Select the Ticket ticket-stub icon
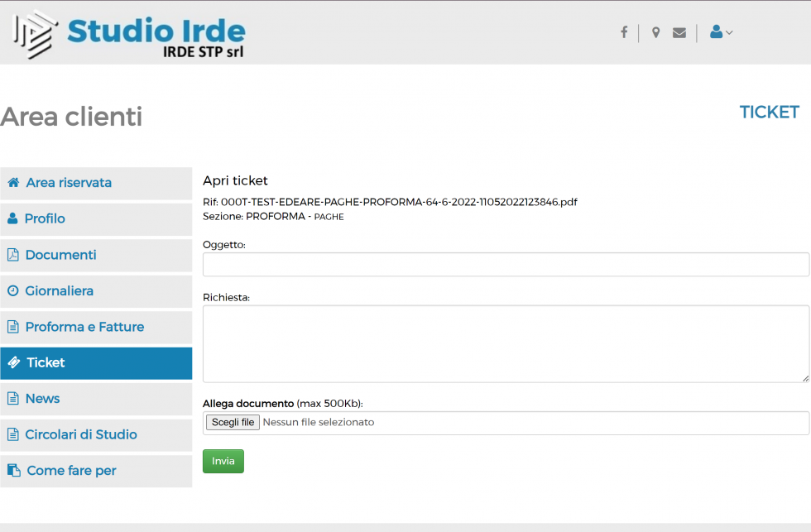Viewport: 811px width, 532px height. click(14, 362)
